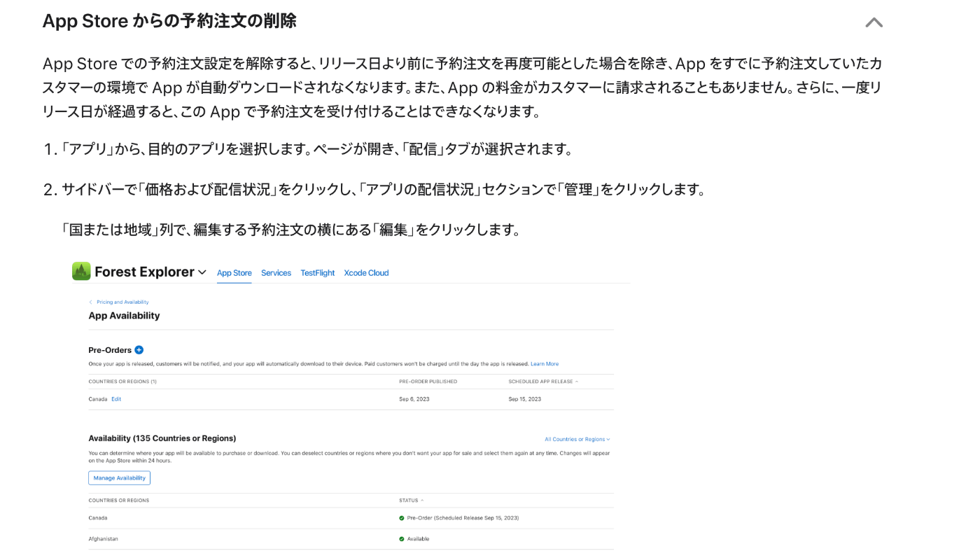980x551 pixels.
Task: Click the Countries or Regions (1) column header
Action: point(122,382)
